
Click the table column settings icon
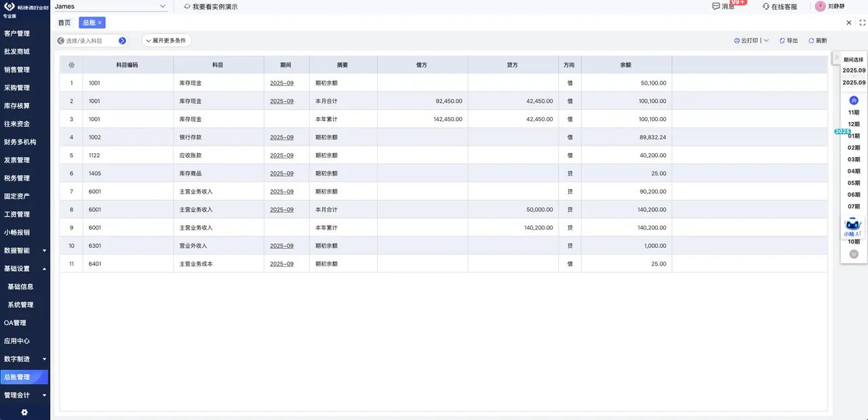[x=71, y=65]
